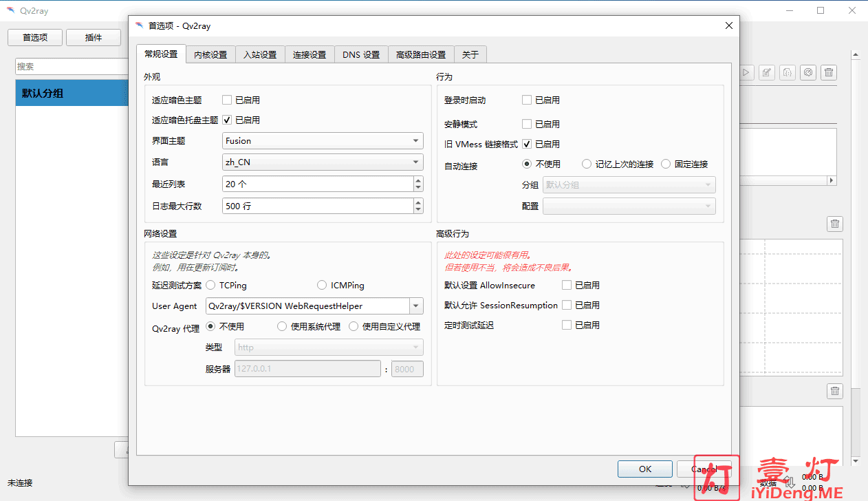Open the JSON editor icon in main window toolbar
This screenshot has height=501, width=868.
(788, 72)
